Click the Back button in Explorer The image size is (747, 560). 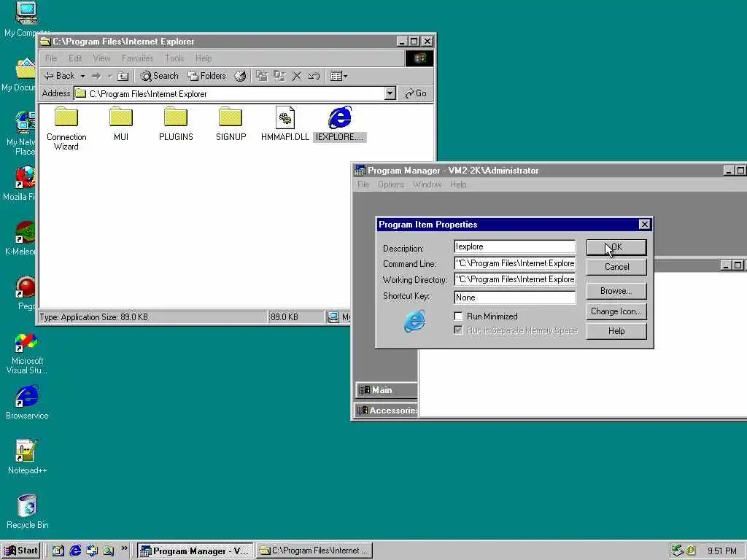59,76
